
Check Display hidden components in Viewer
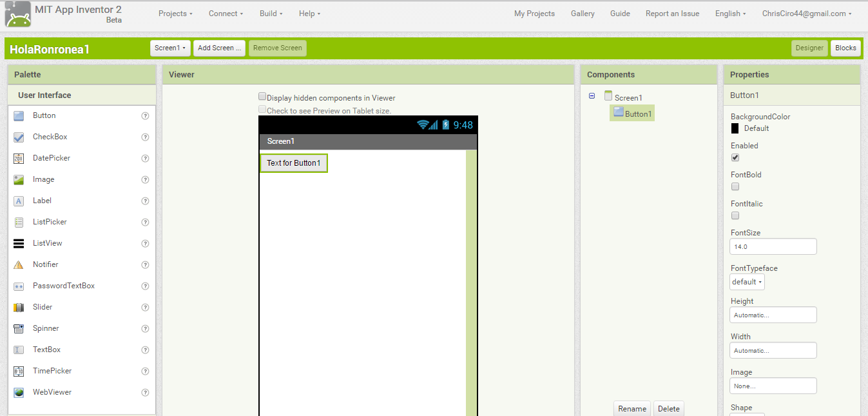point(262,95)
